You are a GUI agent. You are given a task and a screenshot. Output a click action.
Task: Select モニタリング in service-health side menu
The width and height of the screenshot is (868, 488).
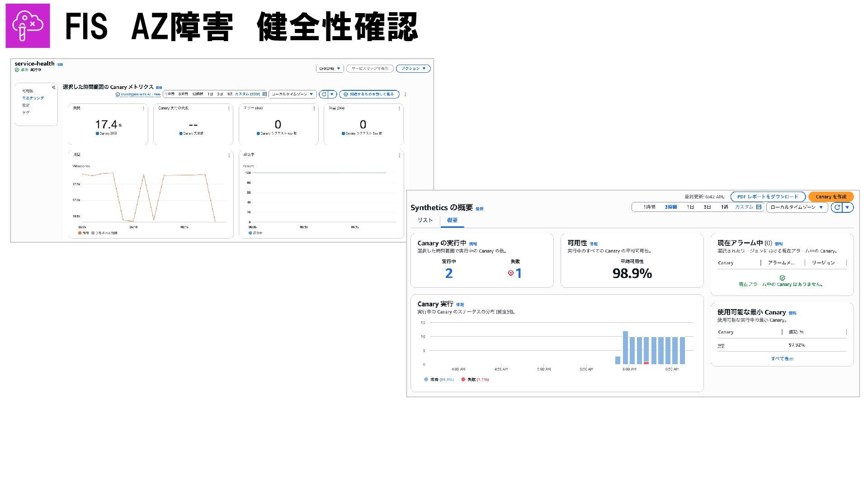click(33, 98)
